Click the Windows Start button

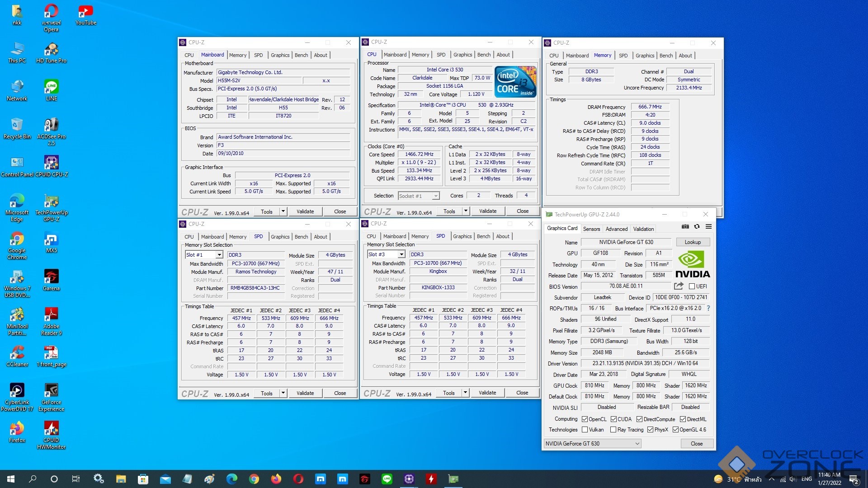11,479
